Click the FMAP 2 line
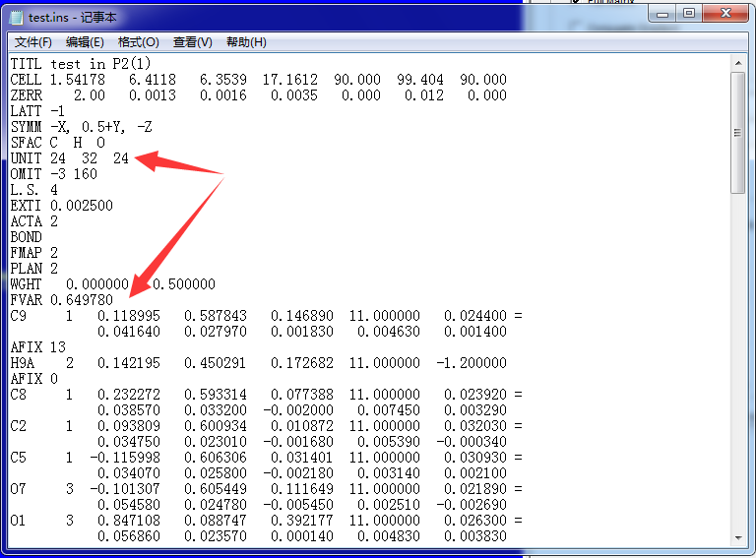The height and width of the screenshot is (558, 756). pos(33,253)
